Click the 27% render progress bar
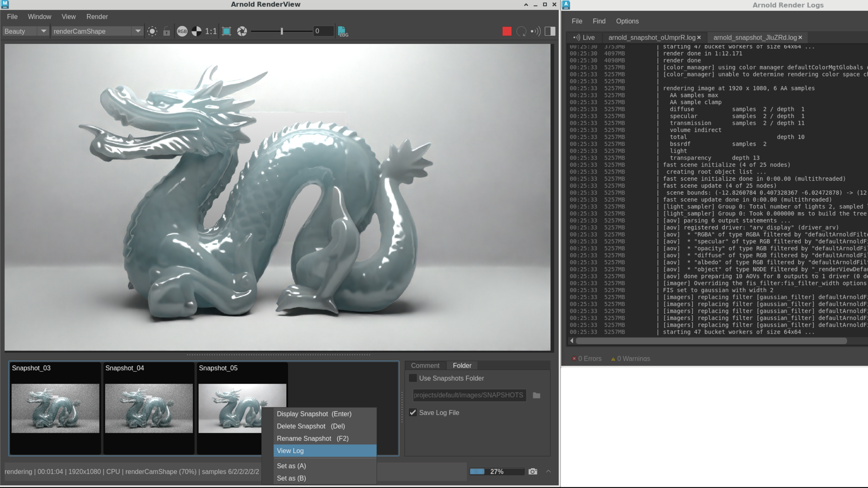 coord(497,471)
